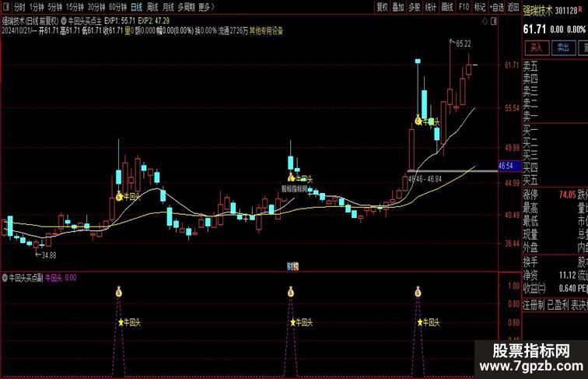The image size is (588, 379).
Task: Switch to the 60分钟 chart period
Action: [117, 7]
